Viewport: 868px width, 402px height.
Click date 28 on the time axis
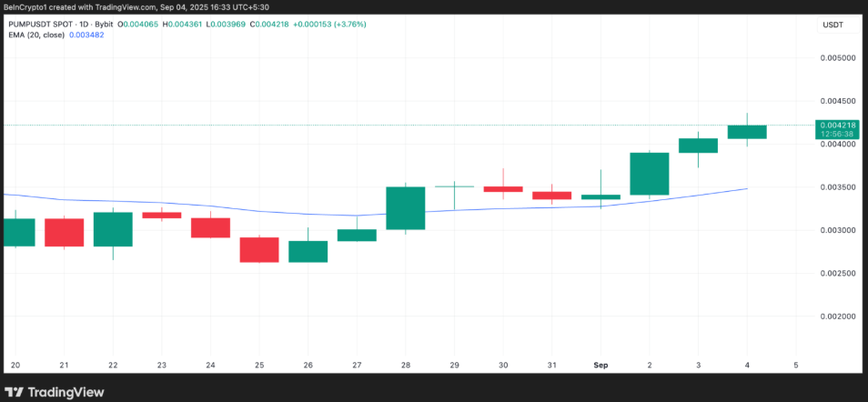(405, 365)
